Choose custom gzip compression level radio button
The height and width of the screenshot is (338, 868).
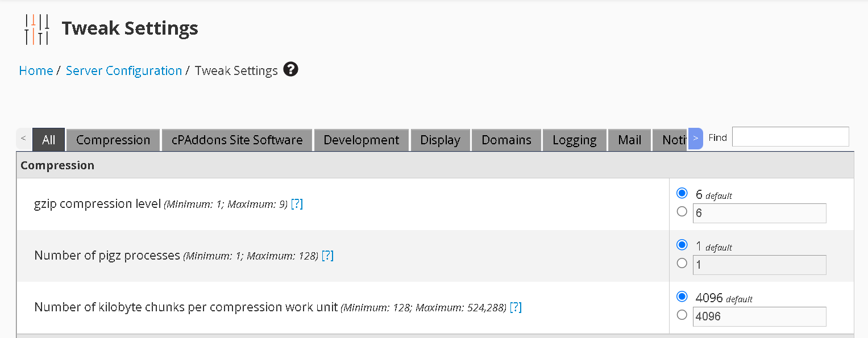pyautogui.click(x=682, y=212)
